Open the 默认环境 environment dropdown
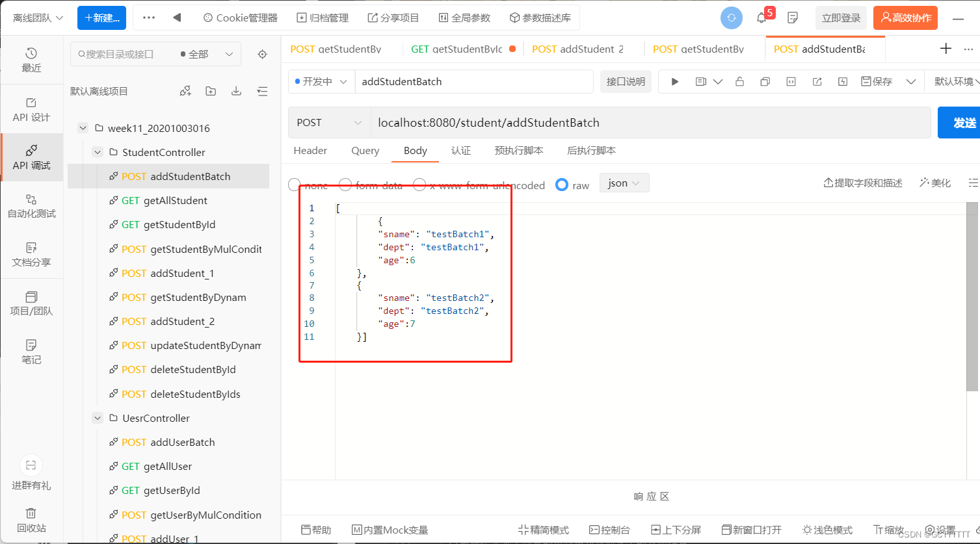This screenshot has width=980, height=544. coord(957,81)
